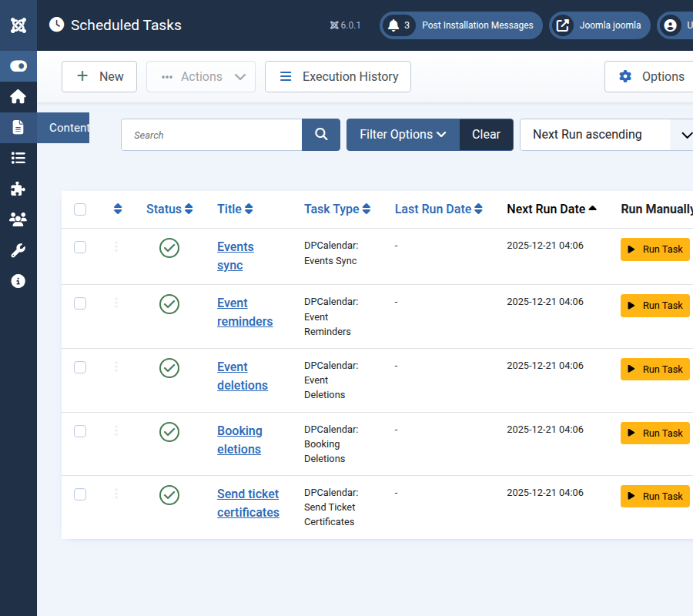Open Components puzzle piece icon
Viewport: 693px width, 616px height.
pos(18,189)
